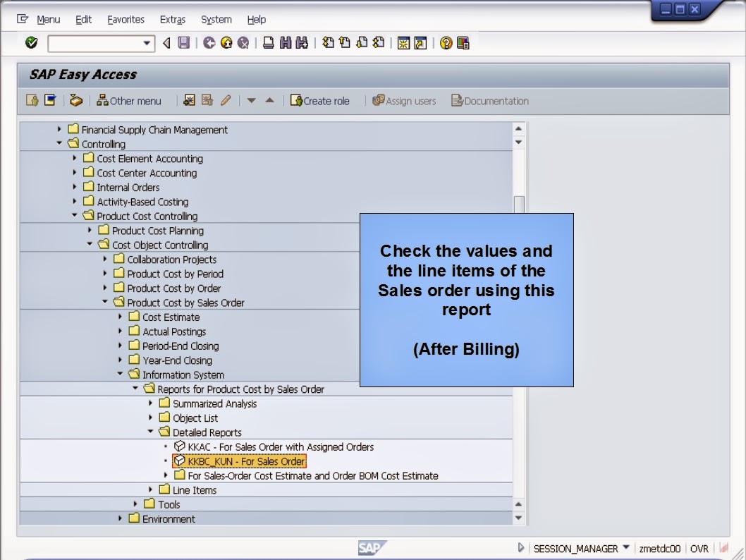The height and width of the screenshot is (560, 746).
Task: Open the SESSION_MANAGER status bar dropdown
Action: coord(625,547)
